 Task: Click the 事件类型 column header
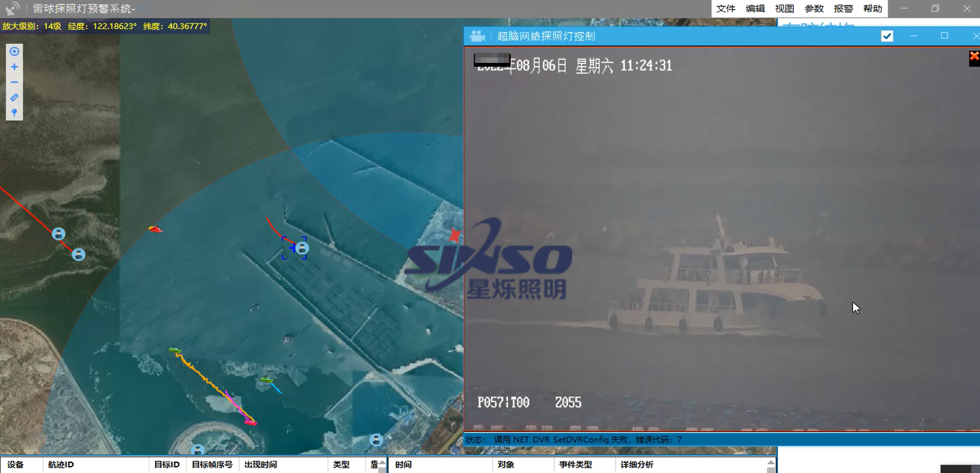575,464
